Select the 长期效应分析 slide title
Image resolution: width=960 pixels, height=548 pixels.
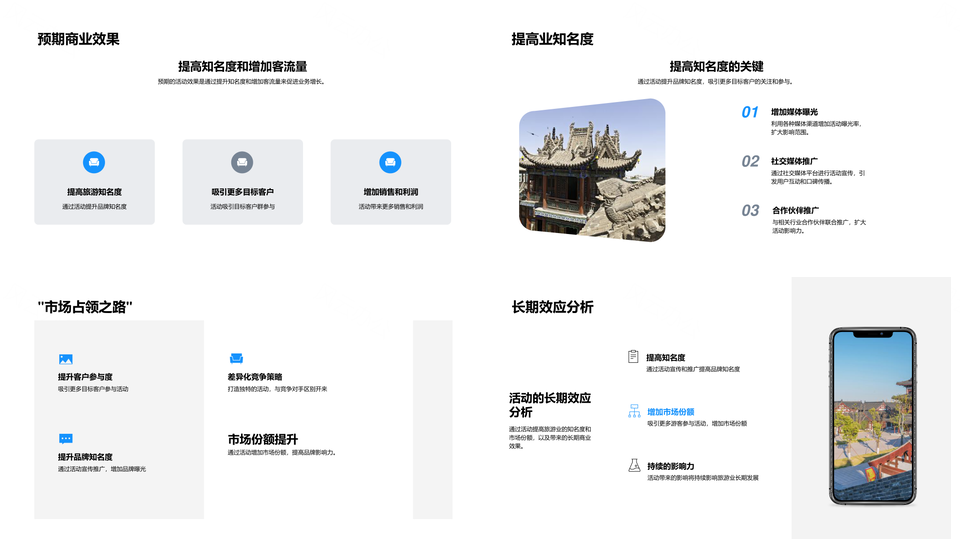click(x=552, y=307)
